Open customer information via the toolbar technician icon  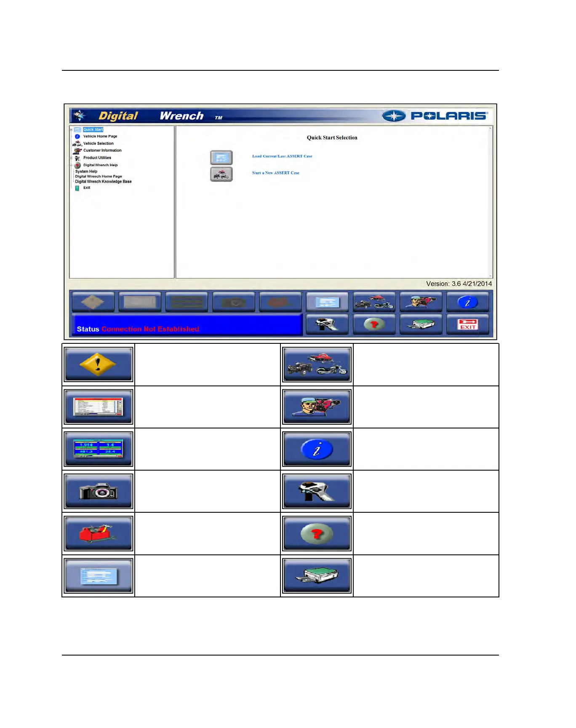pyautogui.click(x=421, y=302)
